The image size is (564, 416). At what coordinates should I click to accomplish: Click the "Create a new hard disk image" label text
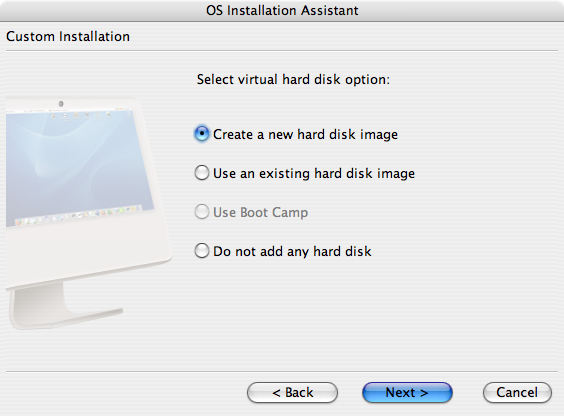pos(305,134)
